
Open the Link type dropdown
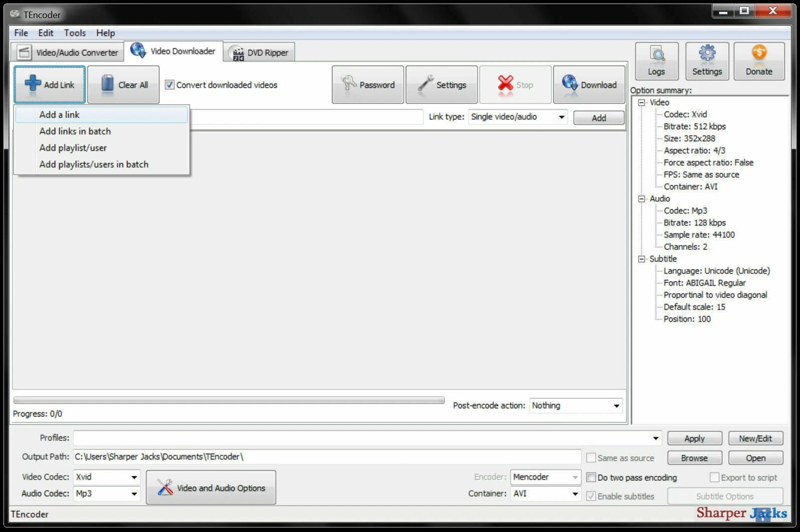[x=518, y=117]
